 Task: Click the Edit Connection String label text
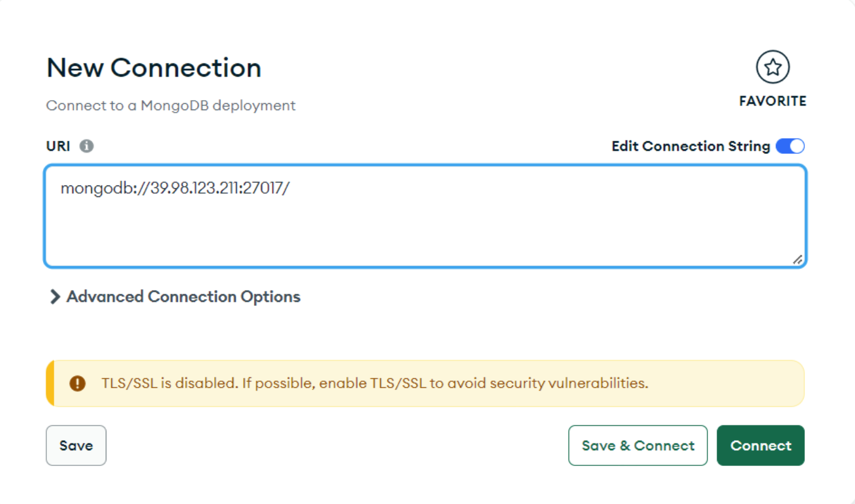[690, 146]
